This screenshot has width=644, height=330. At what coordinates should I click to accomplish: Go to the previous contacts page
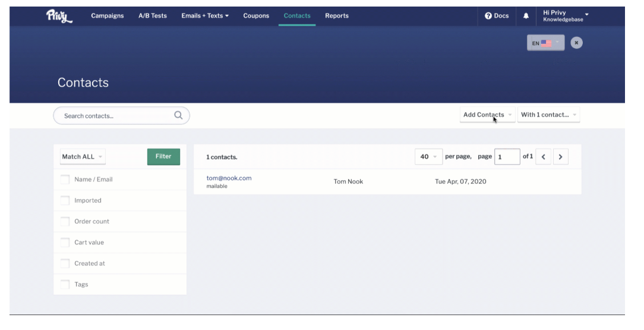[544, 156]
